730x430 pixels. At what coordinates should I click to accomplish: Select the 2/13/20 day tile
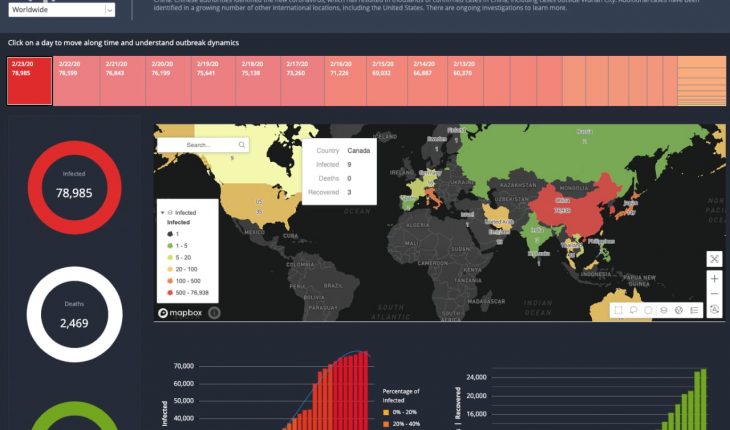[466, 81]
